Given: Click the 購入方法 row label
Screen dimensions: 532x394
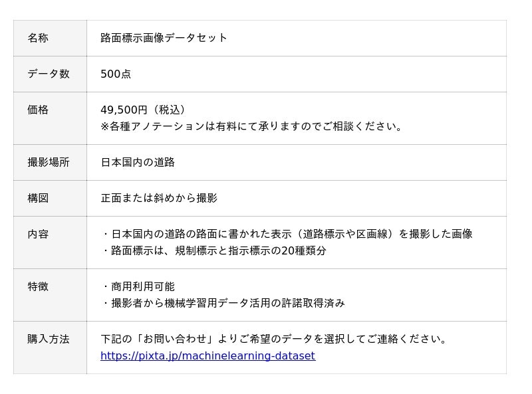Looking at the screenshot, I should [49, 340].
